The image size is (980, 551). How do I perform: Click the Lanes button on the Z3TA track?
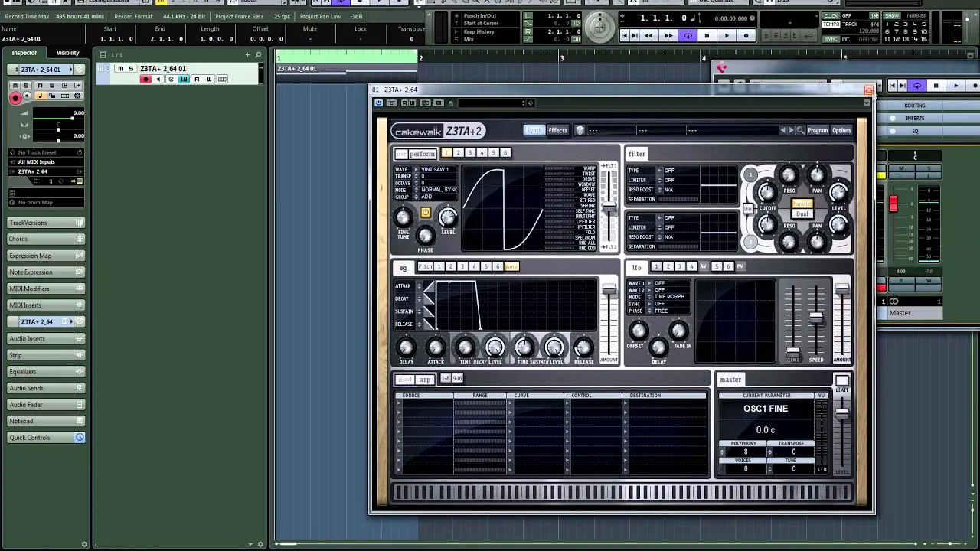tap(222, 80)
